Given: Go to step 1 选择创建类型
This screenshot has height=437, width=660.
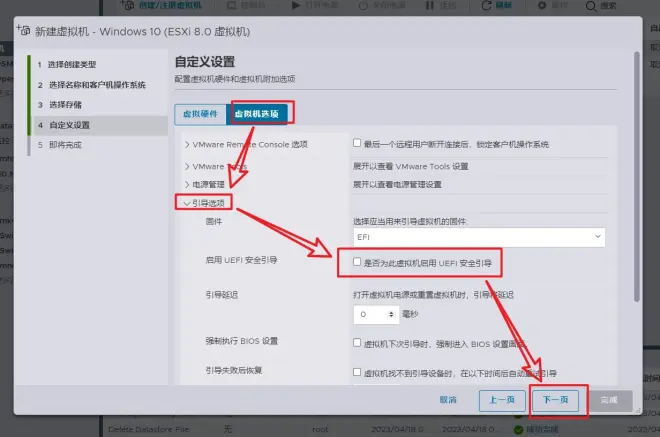Looking at the screenshot, I should pyautogui.click(x=72, y=64).
